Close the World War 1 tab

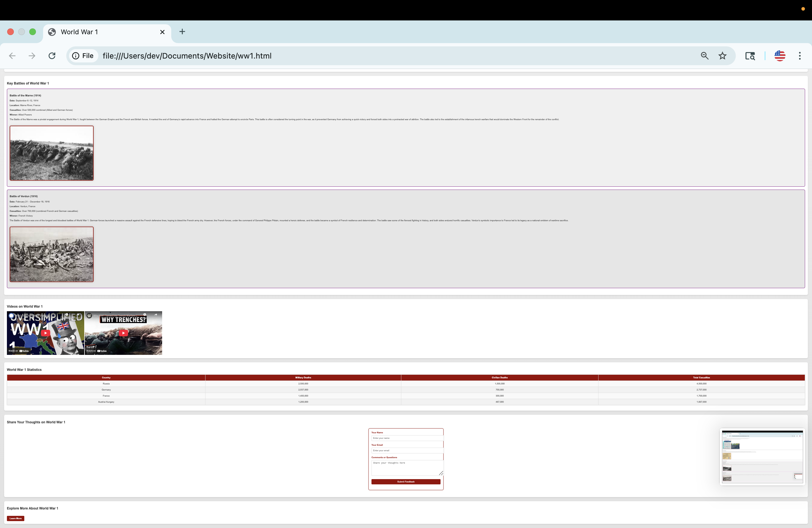point(162,32)
